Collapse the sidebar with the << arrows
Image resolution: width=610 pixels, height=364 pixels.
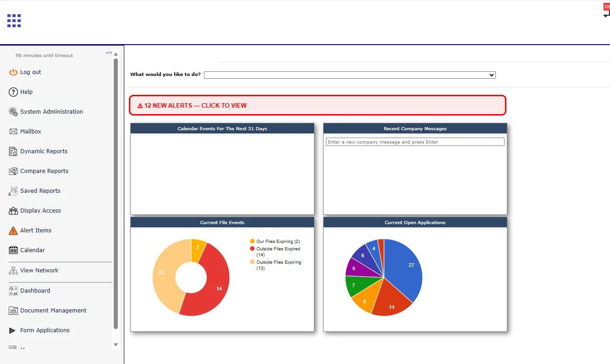click(x=109, y=52)
